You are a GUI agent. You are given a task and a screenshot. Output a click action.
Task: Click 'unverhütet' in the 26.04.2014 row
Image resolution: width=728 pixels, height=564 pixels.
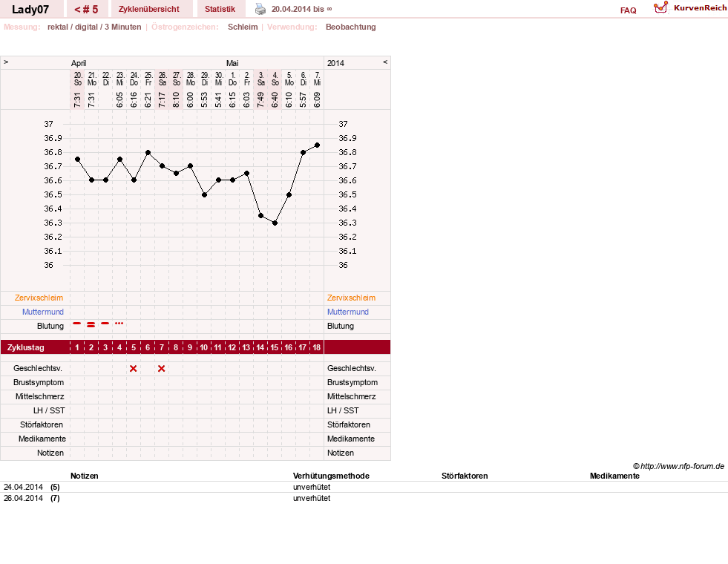coord(312,498)
